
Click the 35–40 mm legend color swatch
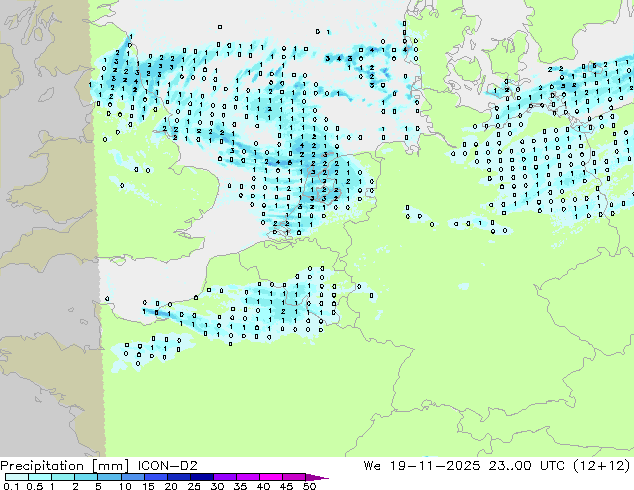[x=248, y=477]
